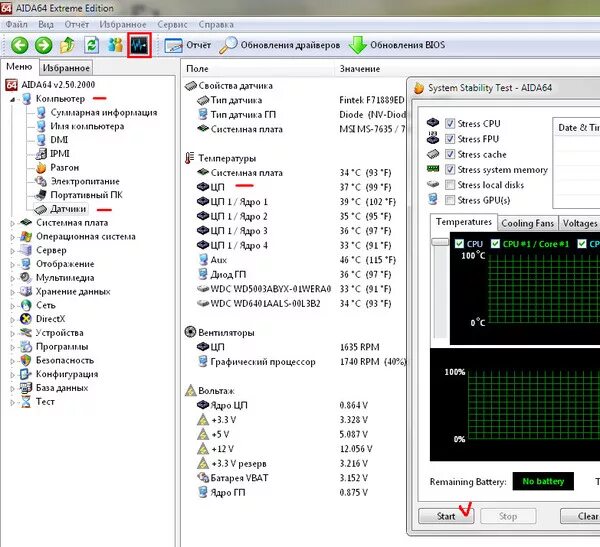
Task: Click the Refresh toolbar icon
Action: coord(91,45)
